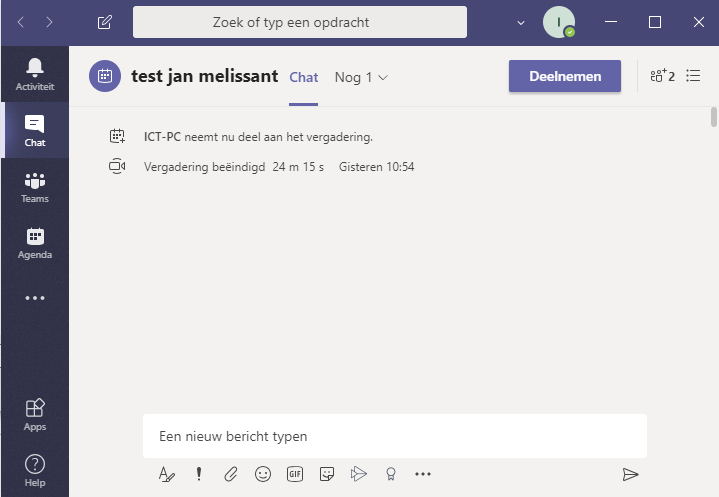The height and width of the screenshot is (497, 719).
Task: Mark message as important with exclamation
Action: coord(199,474)
